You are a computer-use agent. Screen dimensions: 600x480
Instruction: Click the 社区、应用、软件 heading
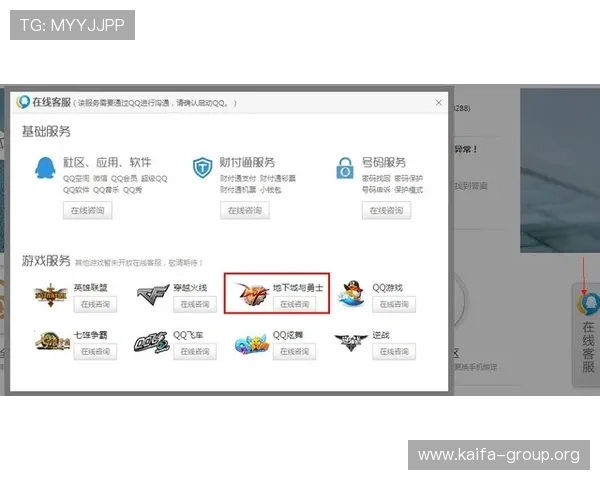(x=107, y=162)
